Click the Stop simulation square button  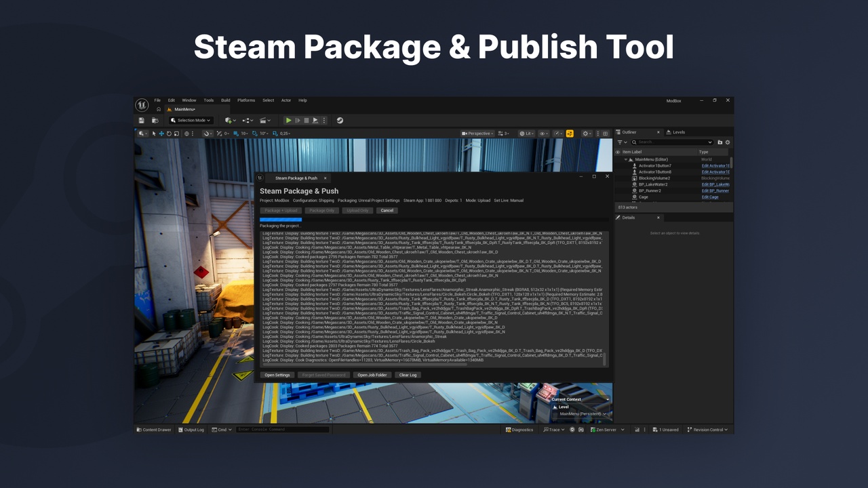pyautogui.click(x=306, y=121)
